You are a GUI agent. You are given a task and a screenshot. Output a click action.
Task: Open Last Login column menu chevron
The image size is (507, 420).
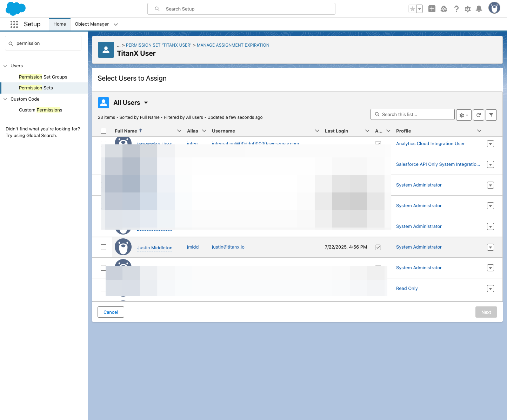367,131
